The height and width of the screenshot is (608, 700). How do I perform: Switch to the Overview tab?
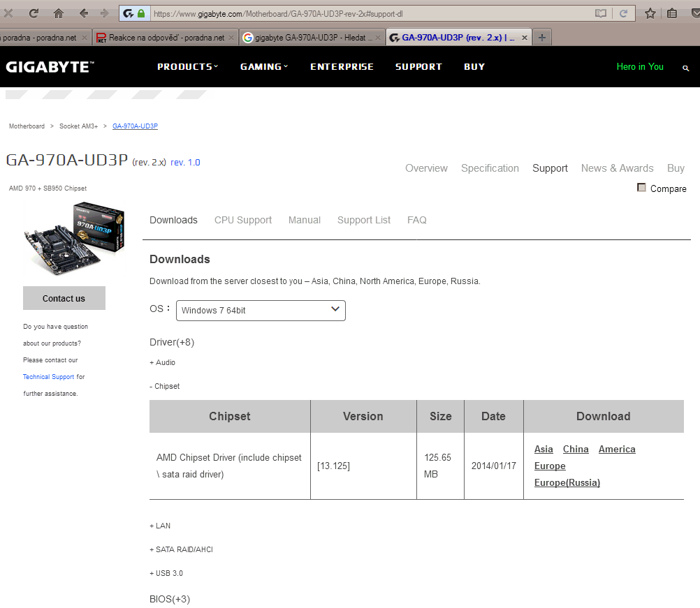click(426, 168)
